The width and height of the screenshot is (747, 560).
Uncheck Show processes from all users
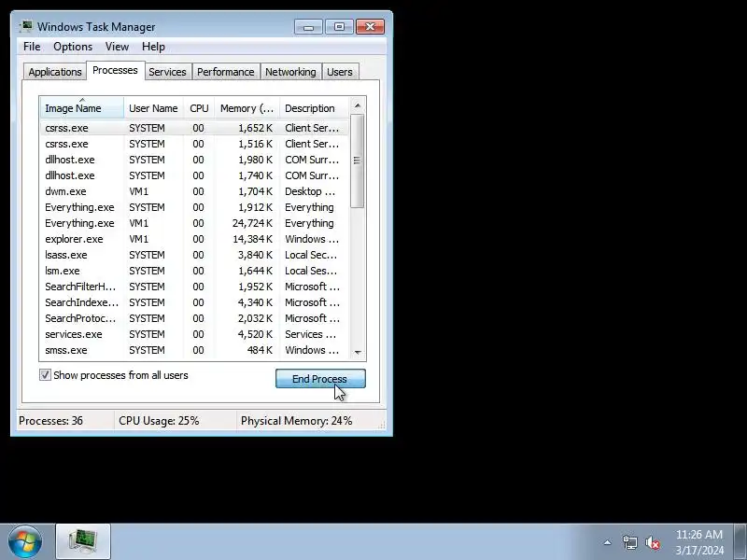pyautogui.click(x=45, y=375)
